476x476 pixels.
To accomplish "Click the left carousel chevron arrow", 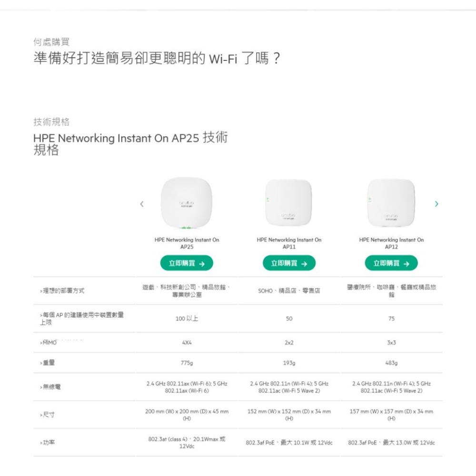I will 142,204.
